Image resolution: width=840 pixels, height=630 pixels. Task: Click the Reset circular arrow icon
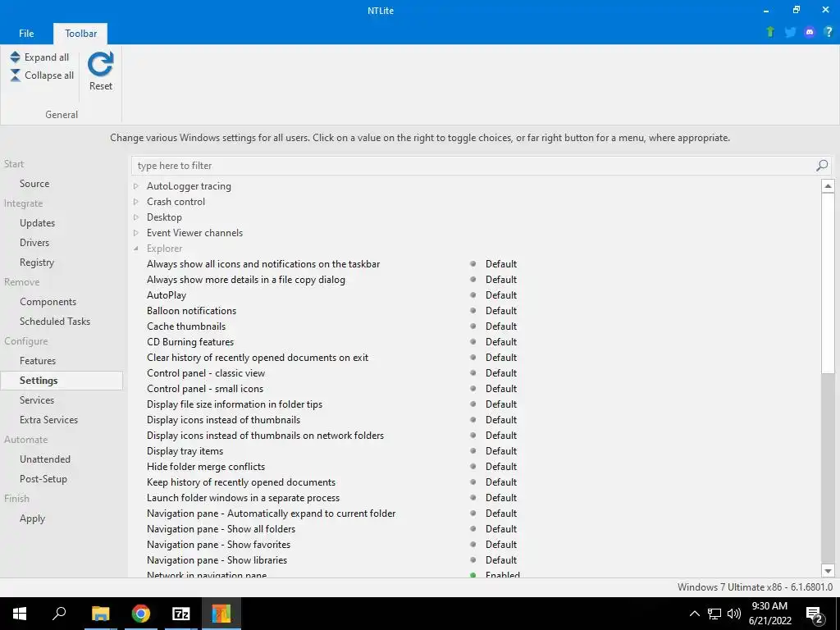point(100,64)
